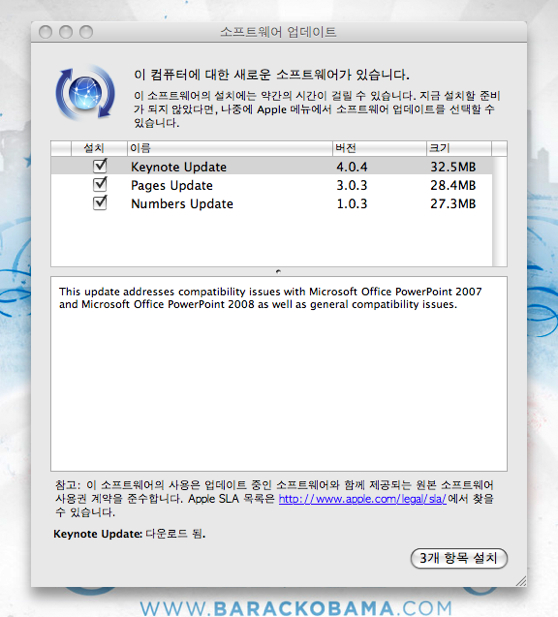Click the split pane divider handle

[278, 272]
